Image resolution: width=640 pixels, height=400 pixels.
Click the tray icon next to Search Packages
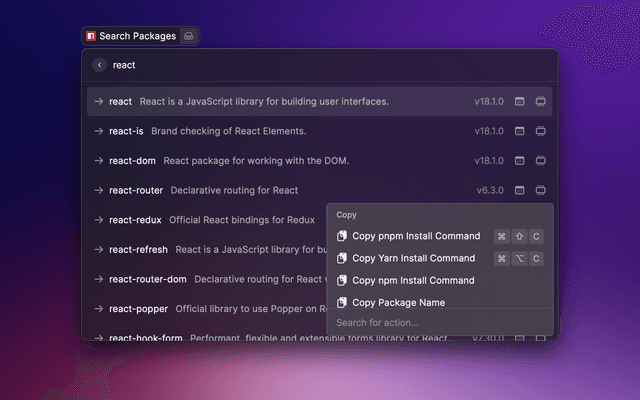coord(189,36)
